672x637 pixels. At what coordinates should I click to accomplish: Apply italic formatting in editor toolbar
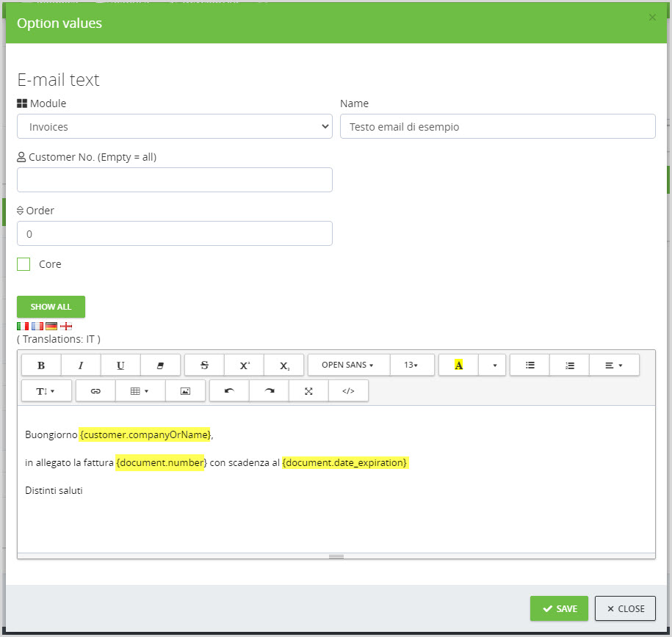(x=81, y=365)
